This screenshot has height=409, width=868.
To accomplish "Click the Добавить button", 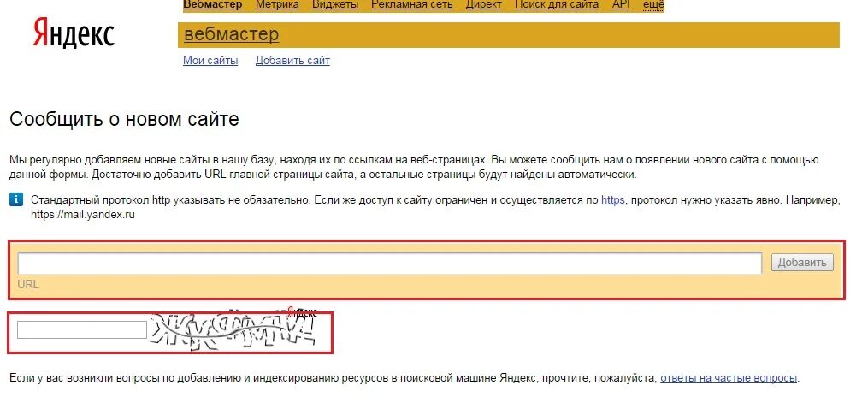I will 802,263.
